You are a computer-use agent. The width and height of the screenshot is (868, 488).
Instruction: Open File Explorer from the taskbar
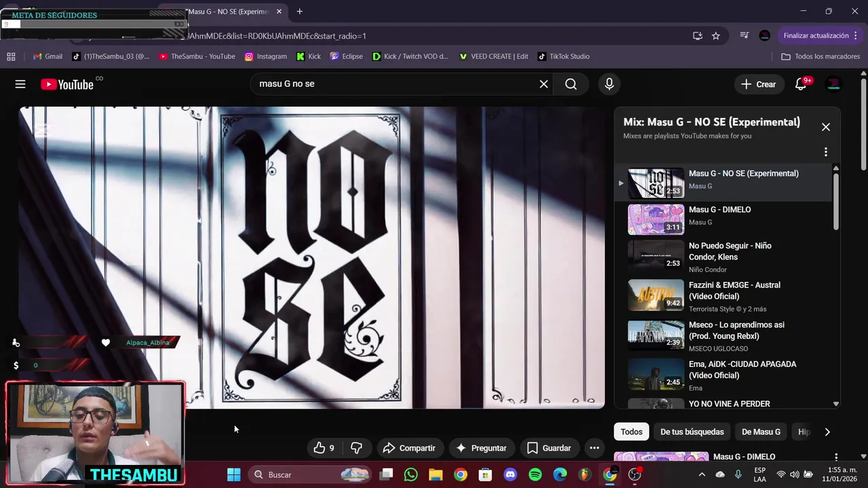[x=435, y=474]
